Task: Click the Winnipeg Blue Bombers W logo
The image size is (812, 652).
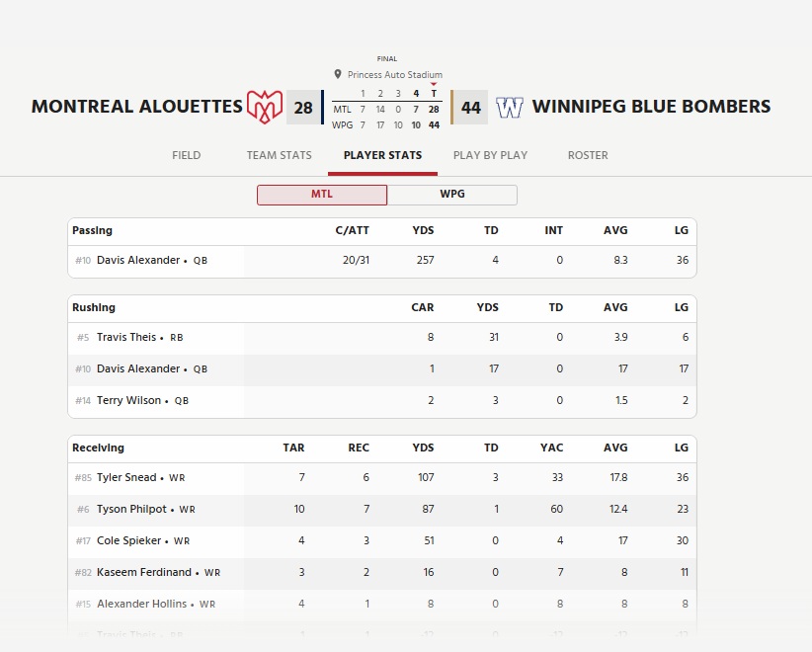Action: coord(510,108)
